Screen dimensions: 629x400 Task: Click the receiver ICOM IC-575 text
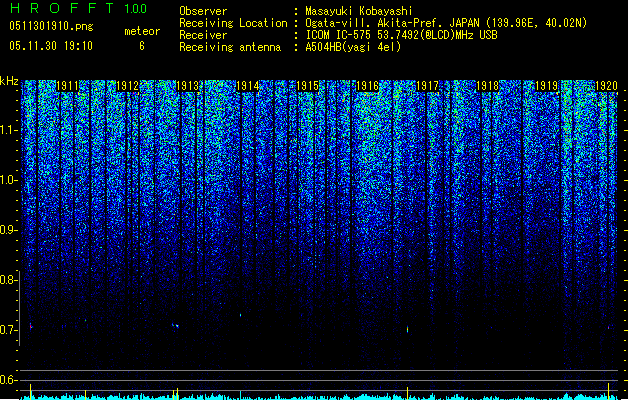tap(401, 35)
